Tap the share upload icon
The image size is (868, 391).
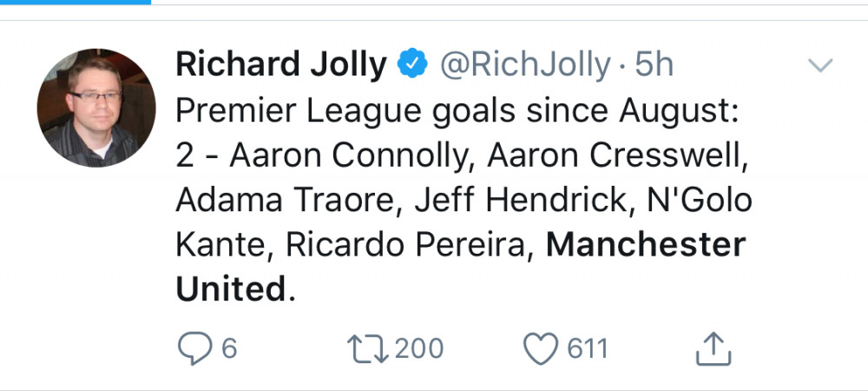pos(714,348)
